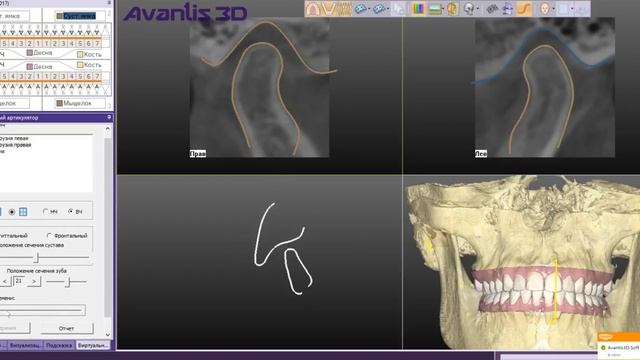
Task: Open dropdown arrow beside skull icon
Action: [x=478, y=9]
